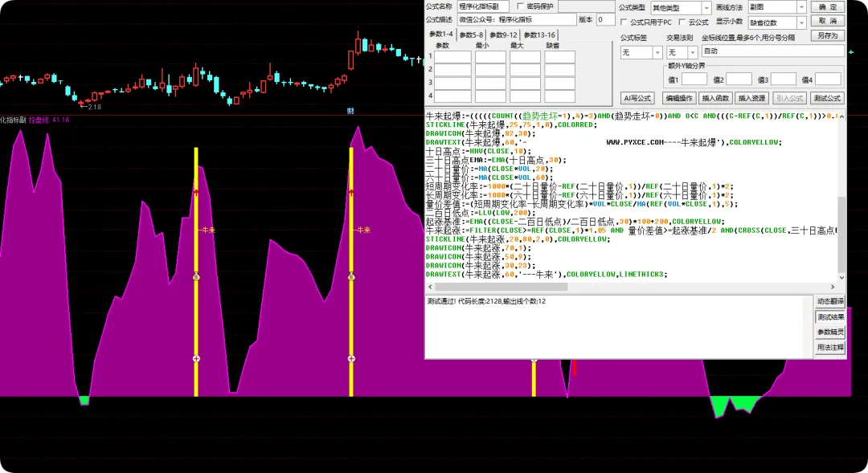Click the 版本 number field
The image size is (868, 473).
(605, 19)
